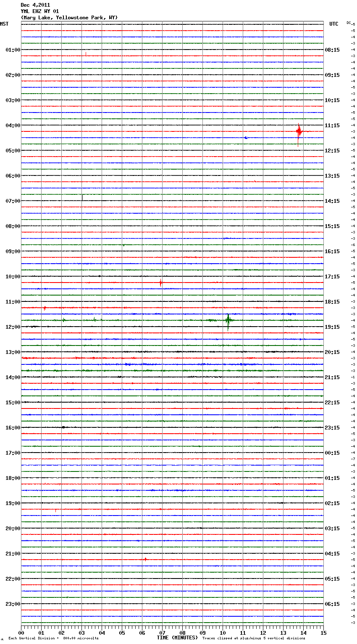Screen dimensions: 357x644
Task: Select the 19:00 MST time label
Action: 13,503
